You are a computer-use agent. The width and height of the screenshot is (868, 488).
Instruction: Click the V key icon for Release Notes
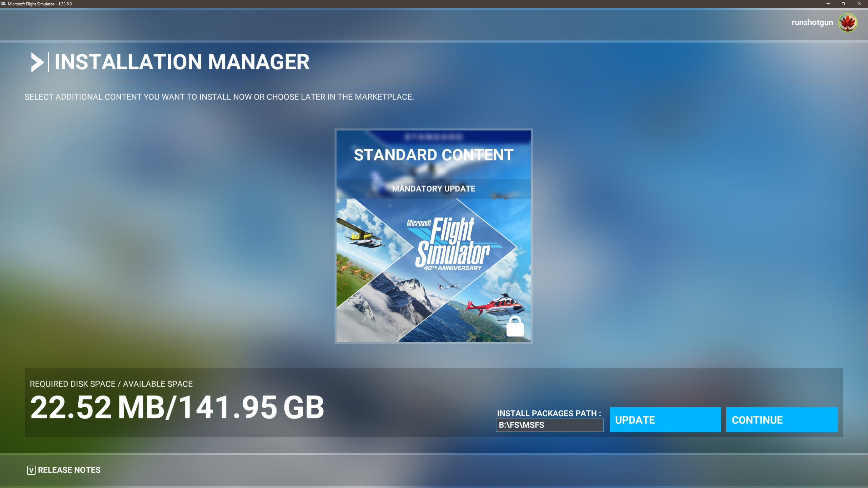pos(31,470)
